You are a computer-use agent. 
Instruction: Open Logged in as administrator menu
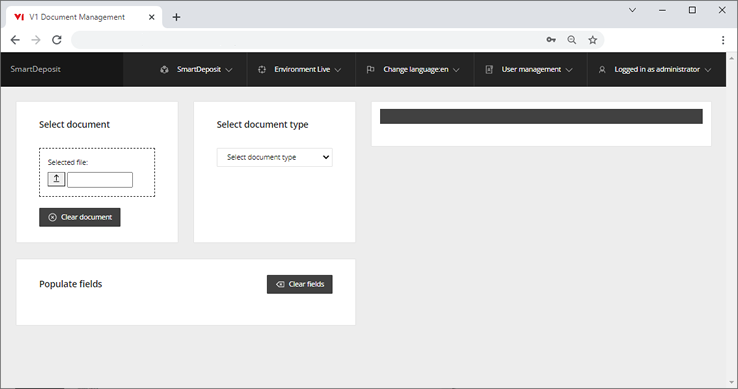654,69
